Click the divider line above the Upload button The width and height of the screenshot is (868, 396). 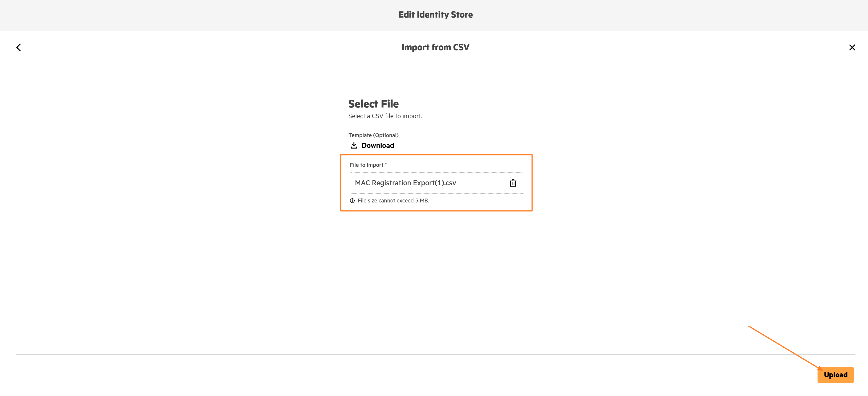click(x=435, y=355)
